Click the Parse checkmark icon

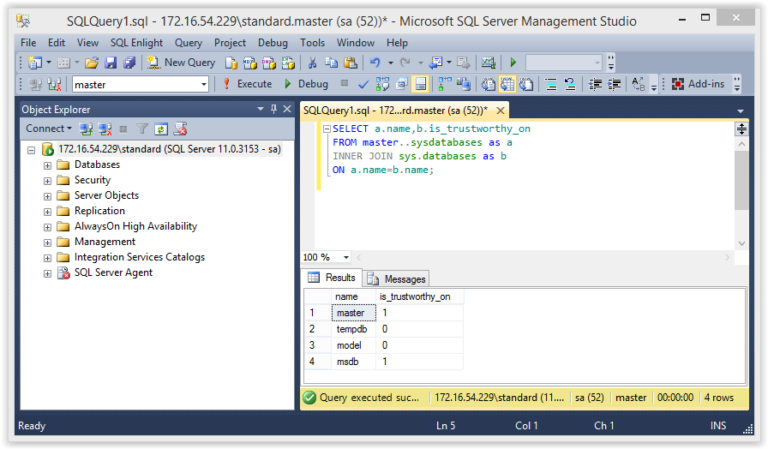[363, 84]
